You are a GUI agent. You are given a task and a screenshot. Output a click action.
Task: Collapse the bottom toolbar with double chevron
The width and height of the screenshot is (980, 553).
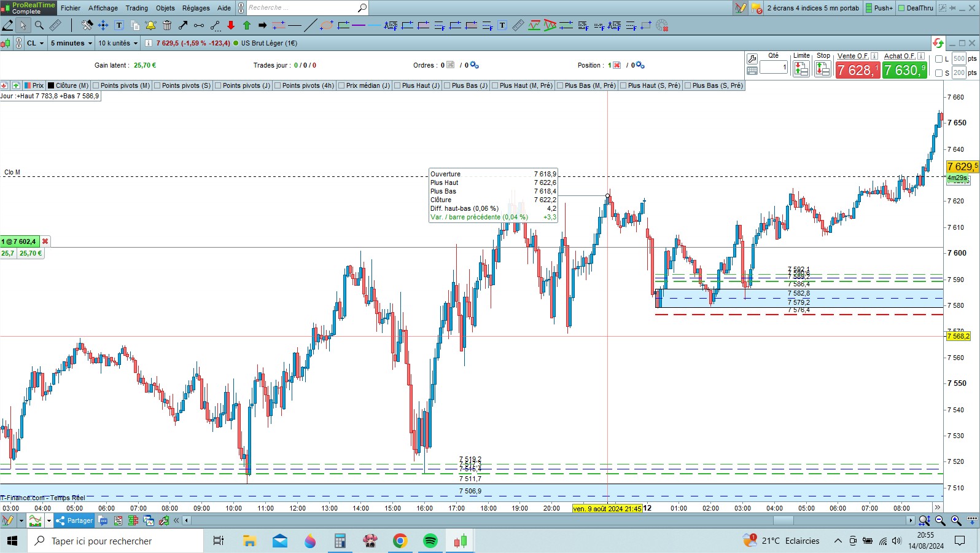pyautogui.click(x=176, y=520)
